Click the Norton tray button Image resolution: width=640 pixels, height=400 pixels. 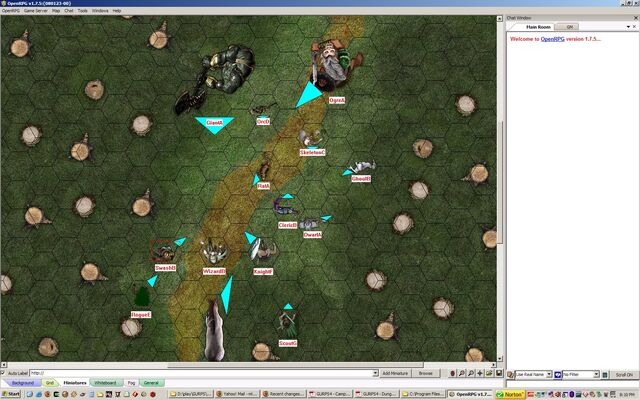510,394
